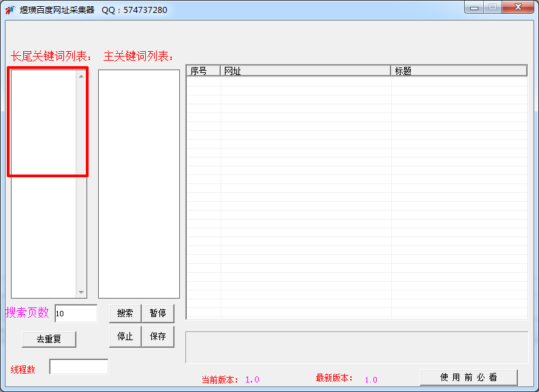Focus the 搜索页数 input field
The width and height of the screenshot is (539, 392).
click(76, 314)
